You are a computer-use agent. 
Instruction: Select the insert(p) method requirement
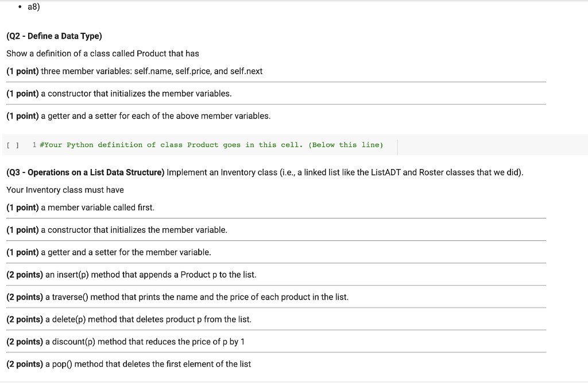click(x=131, y=275)
